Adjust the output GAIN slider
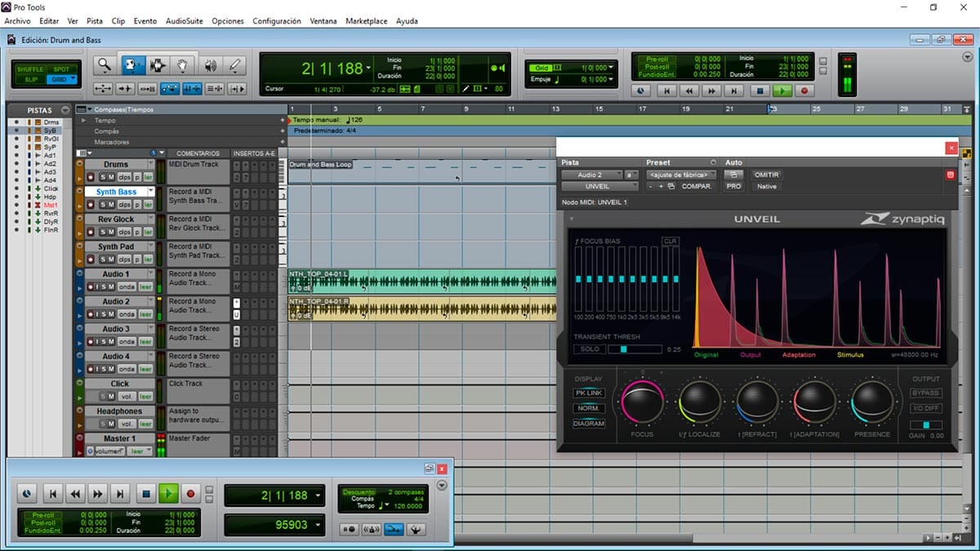The height and width of the screenshot is (551, 980). 925,425
